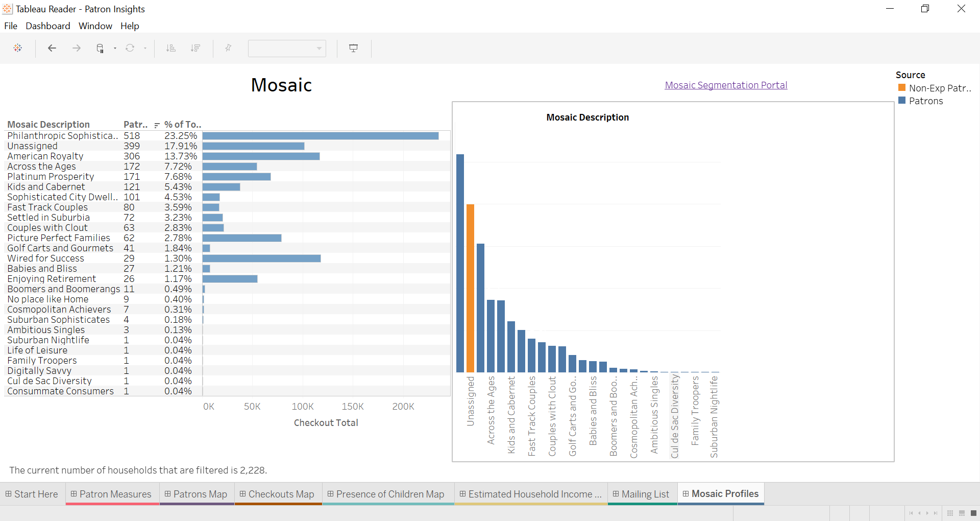Click the Mosaic dashboard title

click(x=281, y=85)
